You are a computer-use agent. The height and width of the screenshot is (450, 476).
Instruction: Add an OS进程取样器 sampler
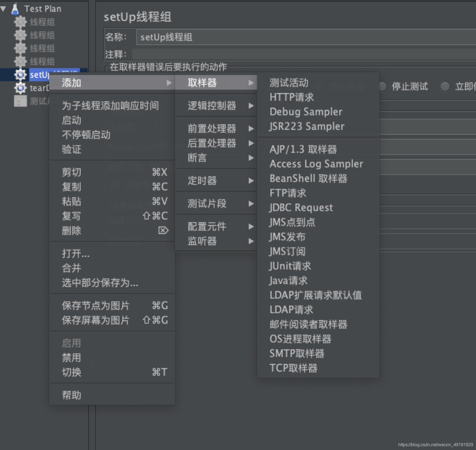(318, 339)
